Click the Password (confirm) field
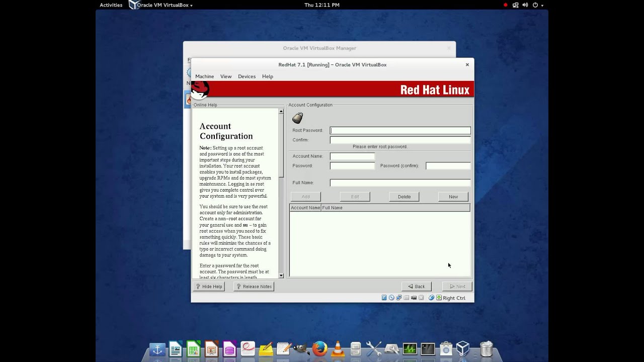The image size is (644, 362). pos(448,166)
